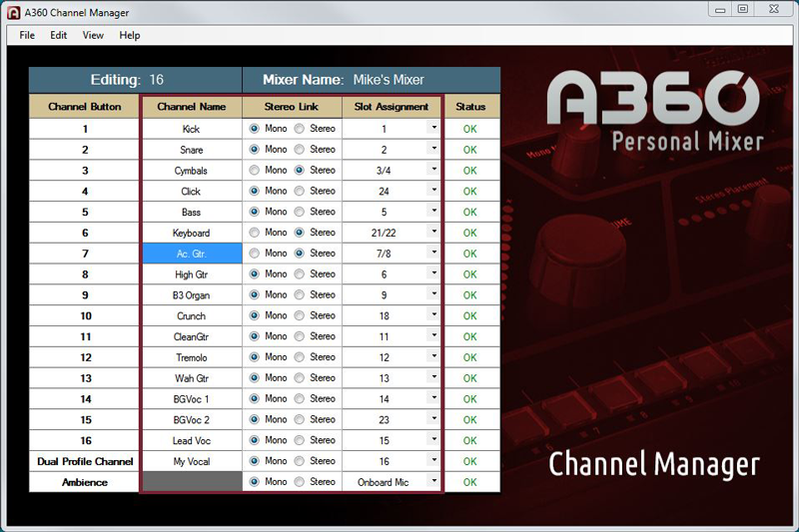
Task: Click the Mixer Name field Mike's Mixer
Action: (x=389, y=80)
